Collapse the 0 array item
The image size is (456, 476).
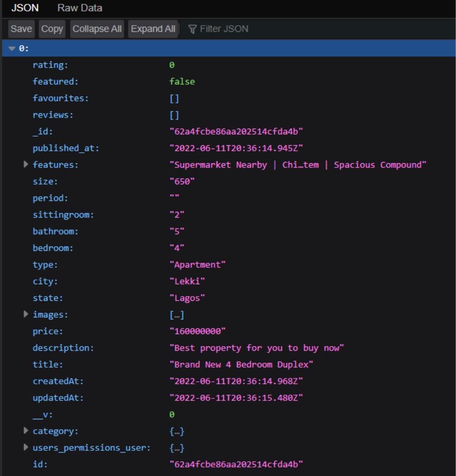click(x=12, y=49)
